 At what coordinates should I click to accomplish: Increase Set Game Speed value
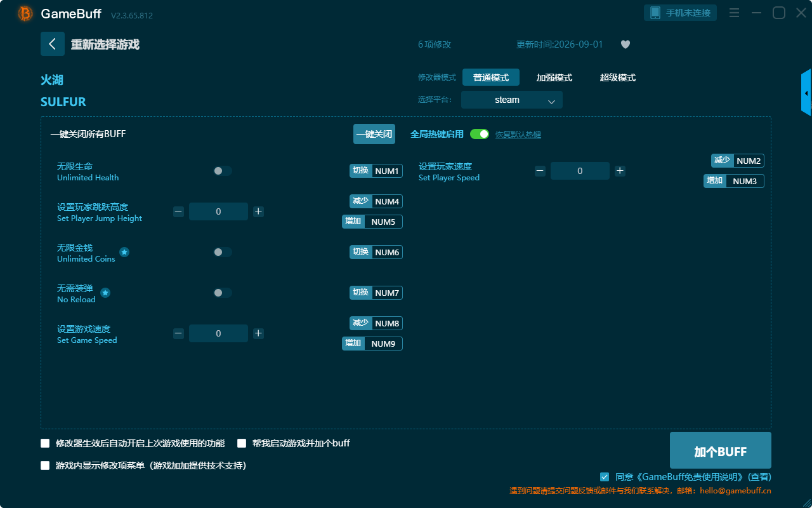[x=258, y=333]
